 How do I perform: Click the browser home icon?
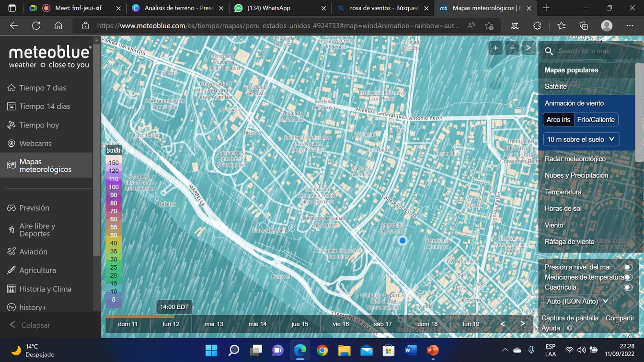[x=58, y=26]
